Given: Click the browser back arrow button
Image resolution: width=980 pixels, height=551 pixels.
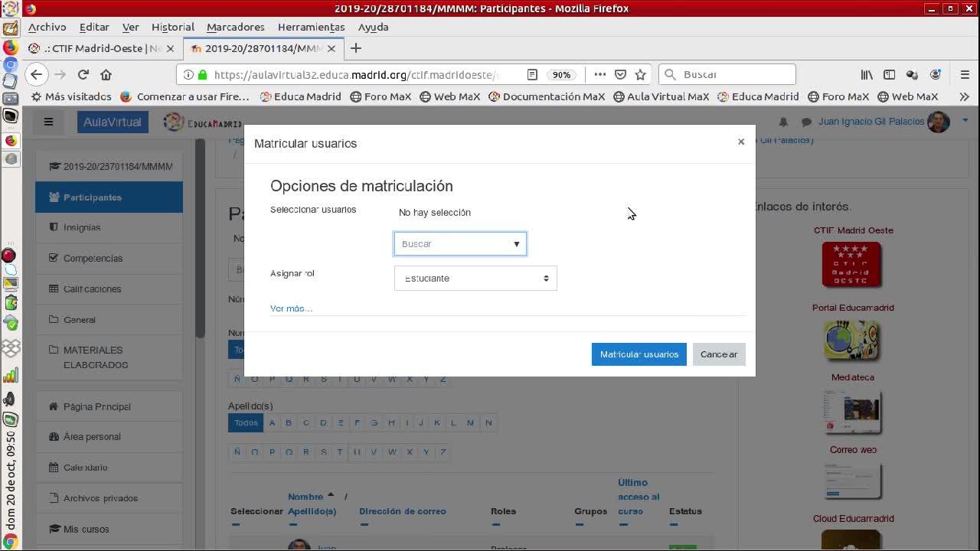Looking at the screenshot, I should coord(36,74).
